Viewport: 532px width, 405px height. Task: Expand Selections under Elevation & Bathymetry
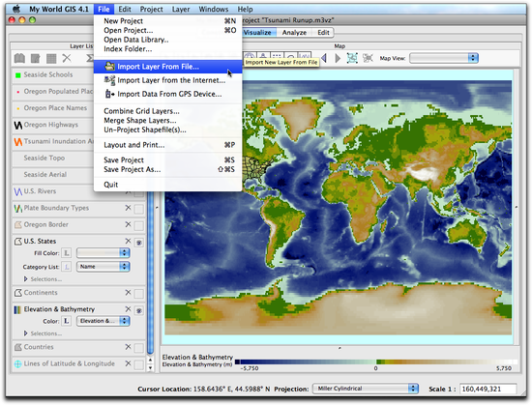coord(26,333)
